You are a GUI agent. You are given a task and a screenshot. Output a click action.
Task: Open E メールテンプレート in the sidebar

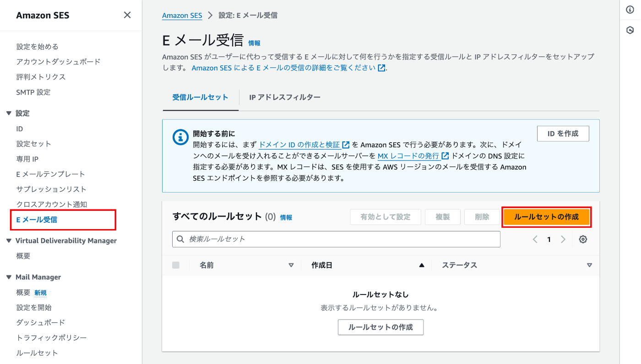pyautogui.click(x=51, y=174)
